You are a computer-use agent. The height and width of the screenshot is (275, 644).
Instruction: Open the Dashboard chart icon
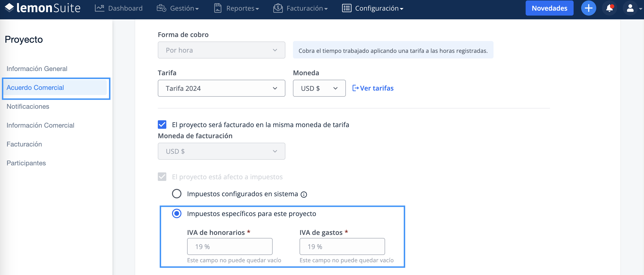(99, 8)
